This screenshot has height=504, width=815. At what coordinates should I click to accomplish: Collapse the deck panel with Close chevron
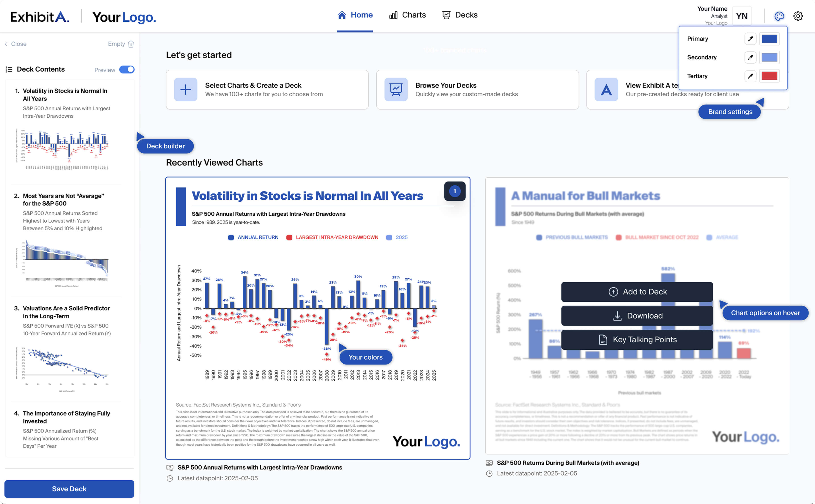6,44
